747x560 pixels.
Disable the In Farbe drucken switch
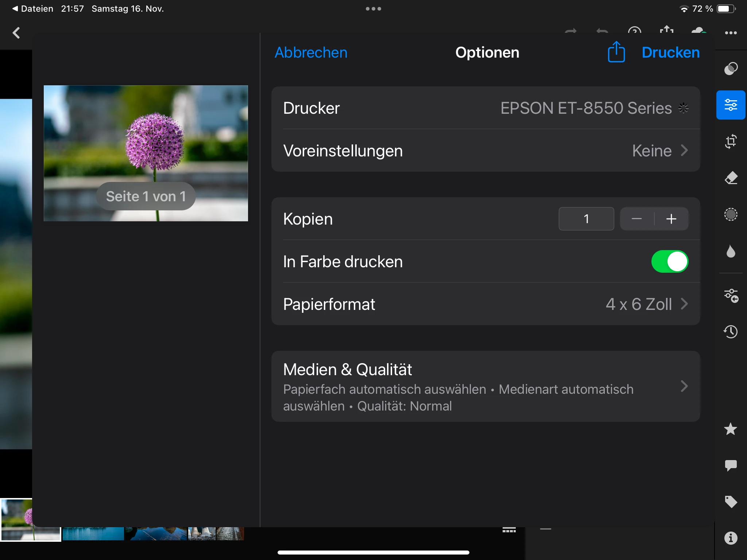click(x=670, y=261)
